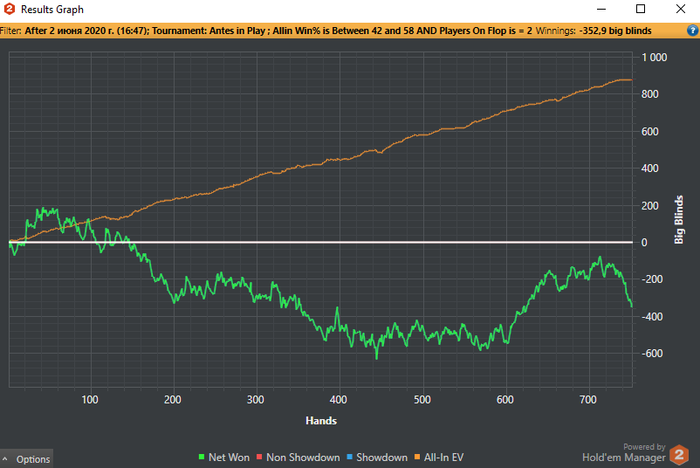The height and width of the screenshot is (468, 700).
Task: Click the 800 y-axis value
Action: click(x=650, y=94)
